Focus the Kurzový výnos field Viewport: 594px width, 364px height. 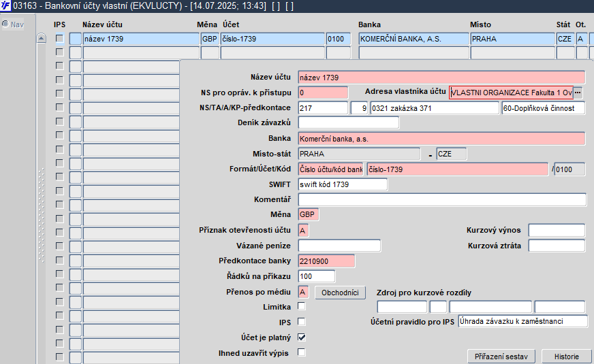point(557,230)
